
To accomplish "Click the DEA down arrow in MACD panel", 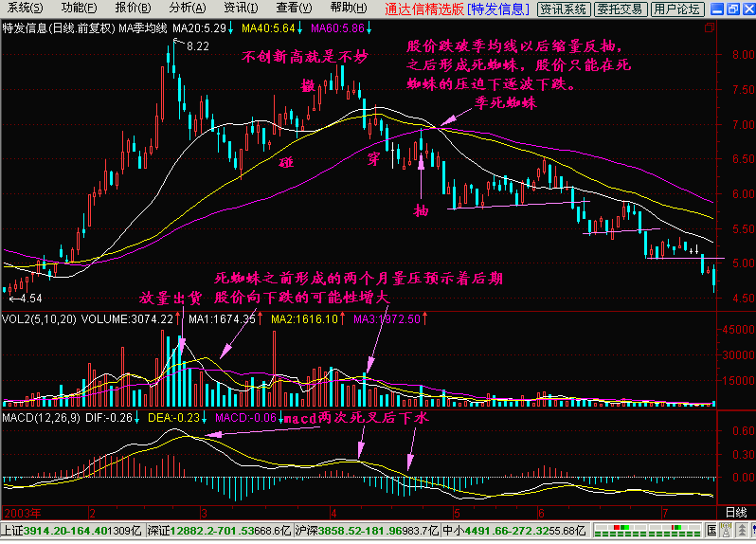I will (x=206, y=417).
